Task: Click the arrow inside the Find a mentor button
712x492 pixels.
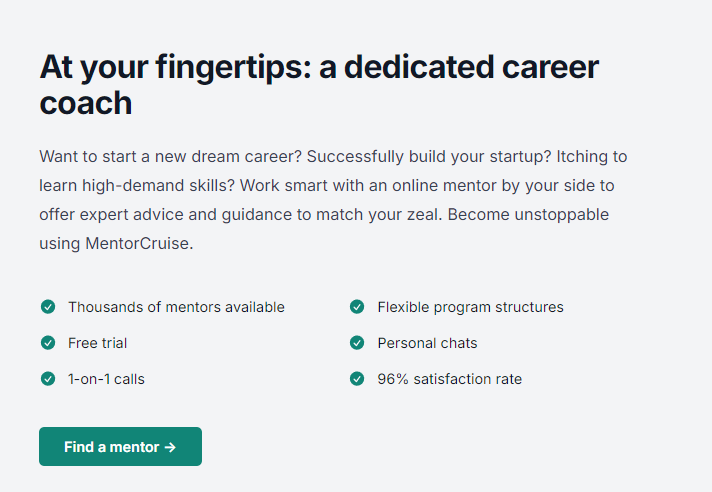Action: [x=170, y=447]
